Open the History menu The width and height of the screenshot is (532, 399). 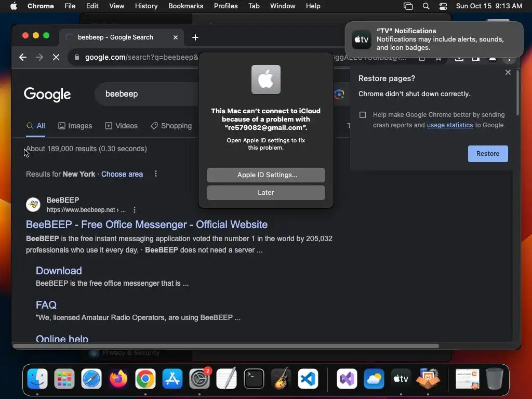tap(146, 6)
